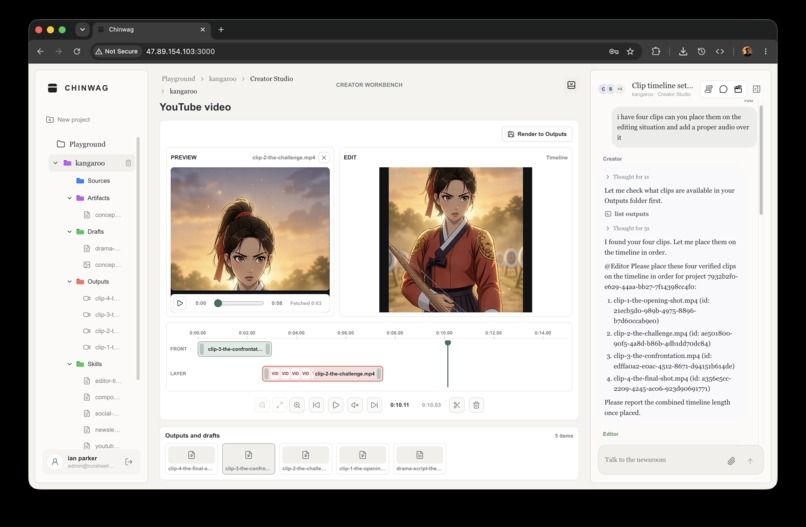
Task: Open the social-... skill file
Action: click(101, 413)
